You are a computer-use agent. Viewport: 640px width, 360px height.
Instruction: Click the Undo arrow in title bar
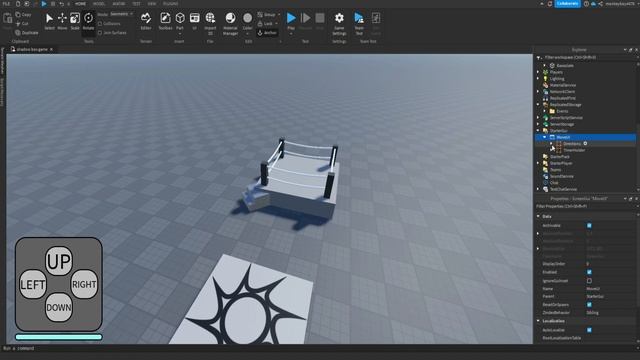(61, 4)
